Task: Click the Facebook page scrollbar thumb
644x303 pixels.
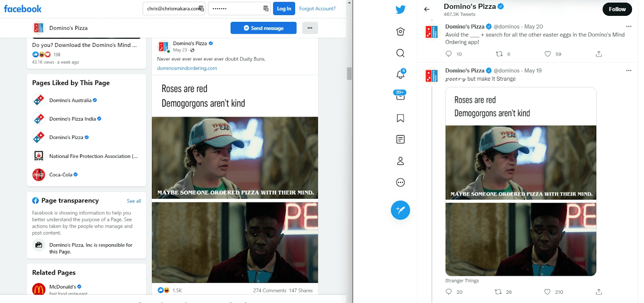Action: tap(349, 74)
